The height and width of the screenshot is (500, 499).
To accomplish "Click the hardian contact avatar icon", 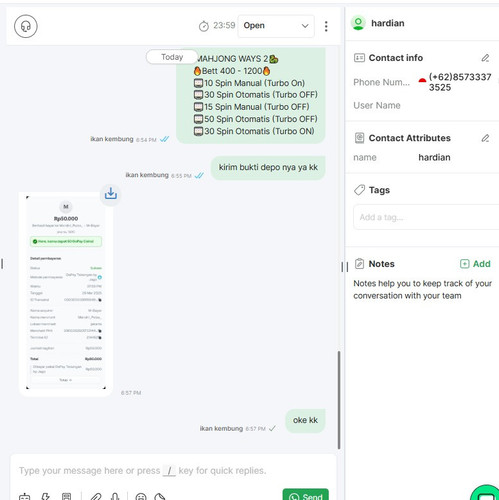I will click(x=358, y=23).
